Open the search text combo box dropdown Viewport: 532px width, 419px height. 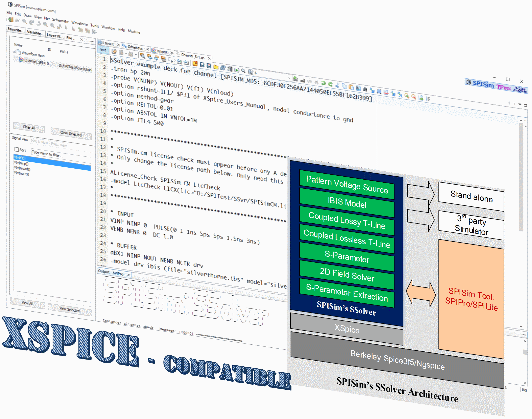289,78
